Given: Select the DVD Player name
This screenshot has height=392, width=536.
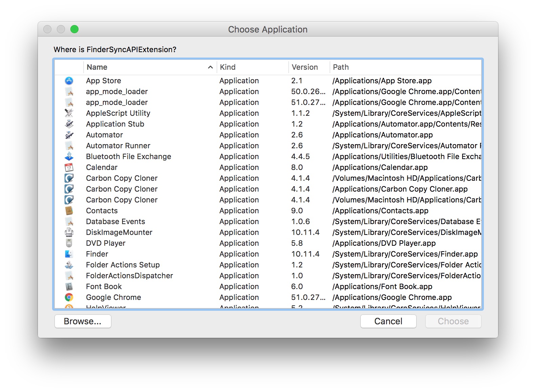Looking at the screenshot, I should (106, 243).
